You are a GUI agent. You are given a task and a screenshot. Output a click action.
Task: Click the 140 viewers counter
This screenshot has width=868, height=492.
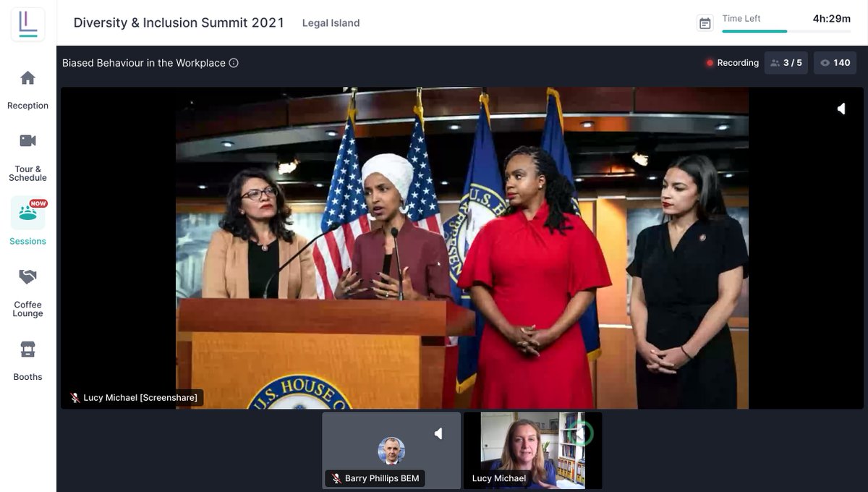pos(835,63)
